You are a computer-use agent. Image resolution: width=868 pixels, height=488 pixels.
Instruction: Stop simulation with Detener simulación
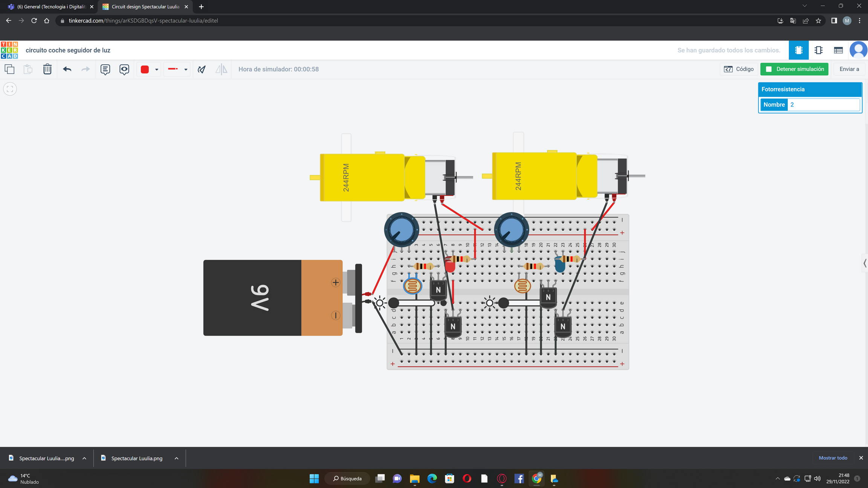pyautogui.click(x=794, y=69)
